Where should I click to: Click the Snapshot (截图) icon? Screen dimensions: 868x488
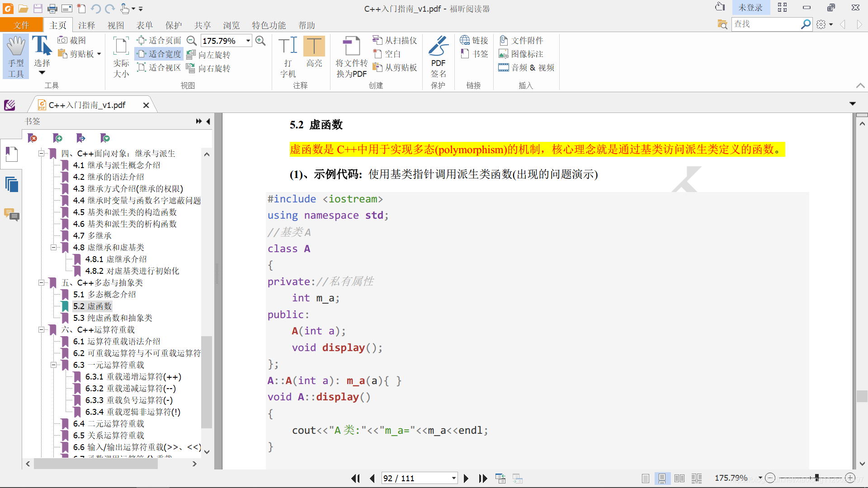click(62, 40)
